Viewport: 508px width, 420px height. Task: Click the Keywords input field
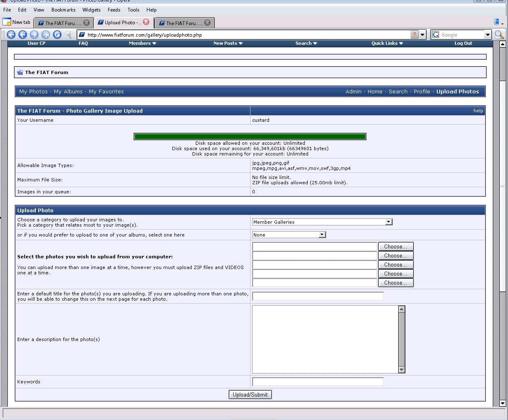pyautogui.click(x=318, y=382)
